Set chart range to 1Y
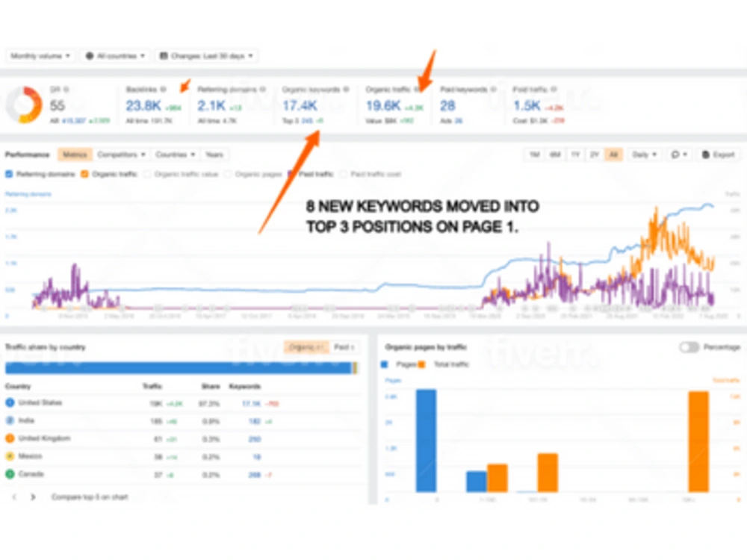747x560 pixels. 575,155
